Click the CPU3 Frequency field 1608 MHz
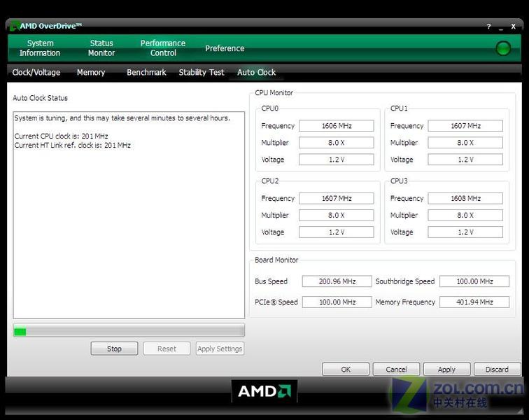 [465, 198]
